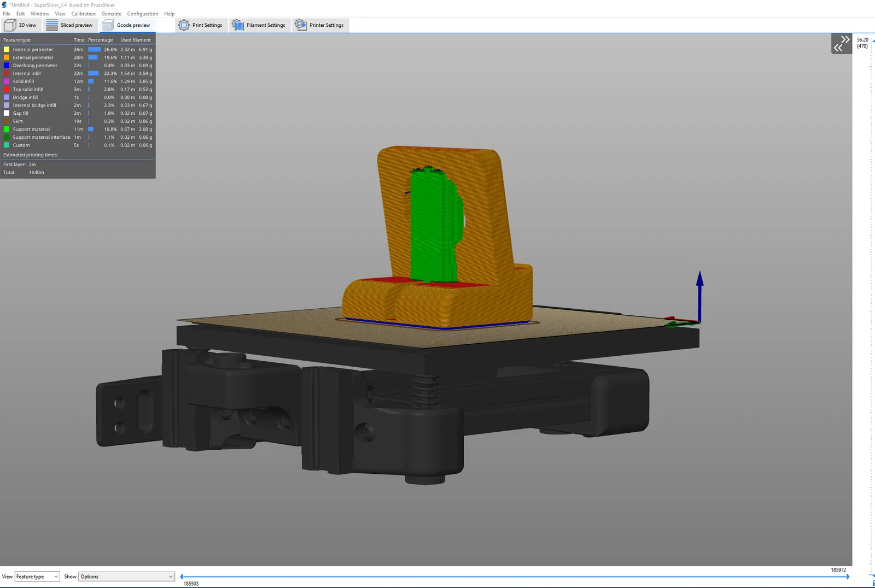Viewport: 875px width, 588px height.
Task: Open the Calibration menu
Action: 83,14
